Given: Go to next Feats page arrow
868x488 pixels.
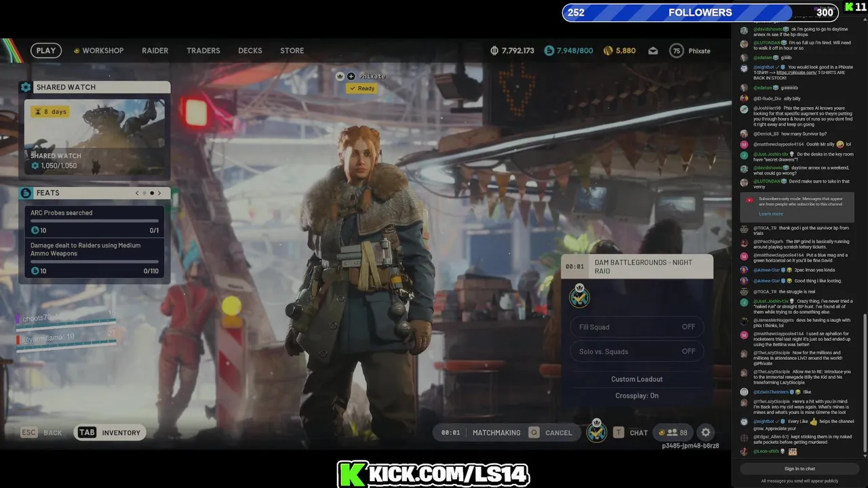Looking at the screenshot, I should click(159, 193).
